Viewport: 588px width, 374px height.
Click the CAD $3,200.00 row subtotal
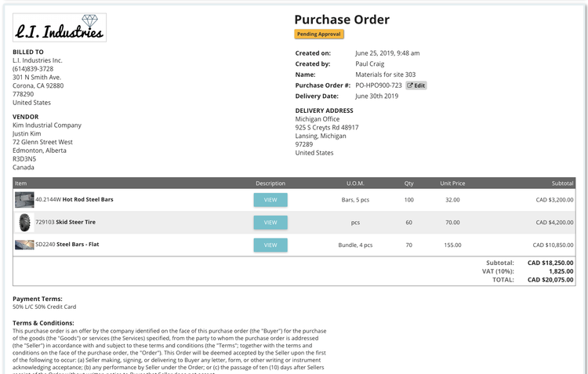tap(554, 200)
